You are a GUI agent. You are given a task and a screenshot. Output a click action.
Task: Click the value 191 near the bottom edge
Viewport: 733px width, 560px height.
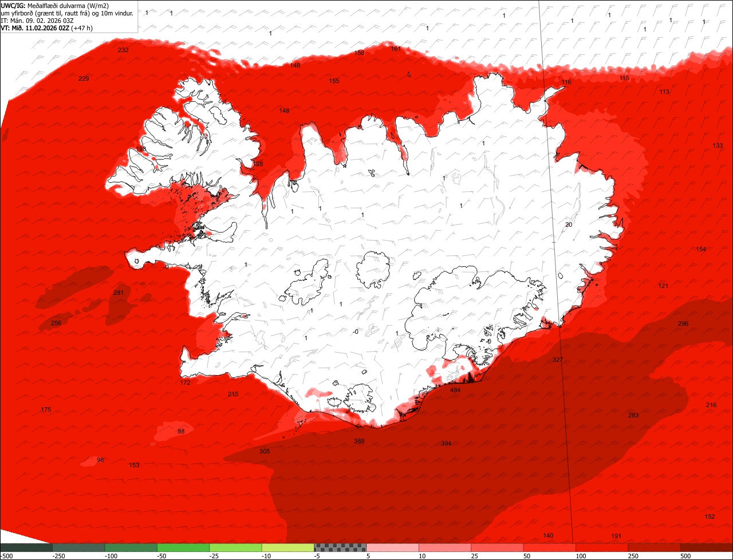coord(616,536)
